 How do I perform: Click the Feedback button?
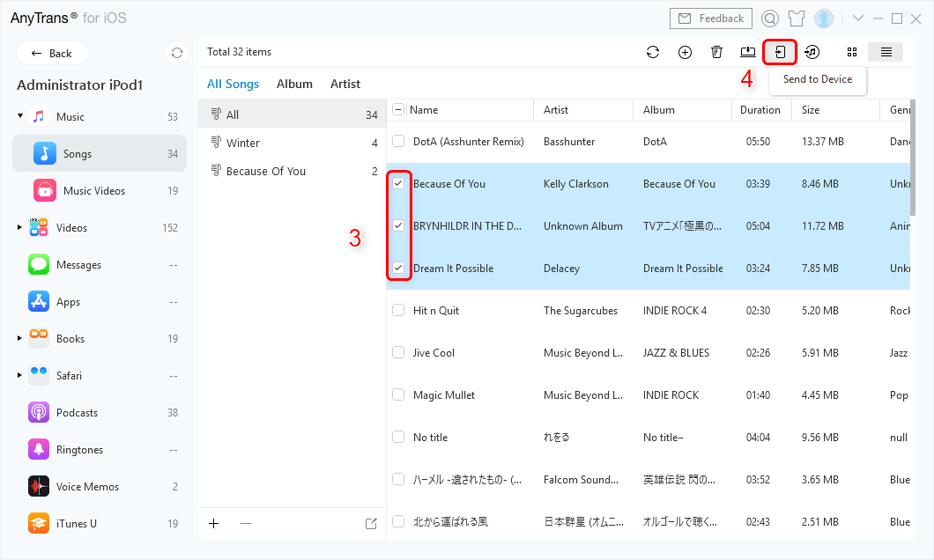pyautogui.click(x=710, y=18)
